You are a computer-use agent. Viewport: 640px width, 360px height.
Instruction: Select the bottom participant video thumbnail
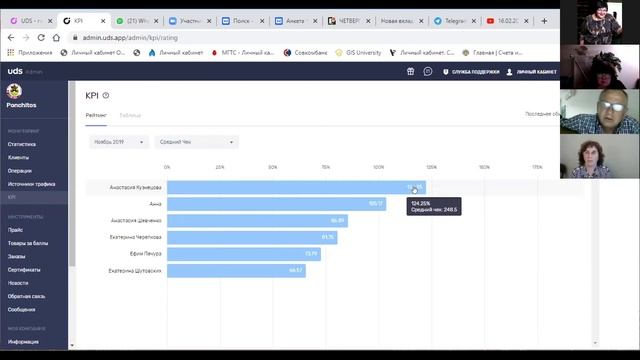click(600, 156)
